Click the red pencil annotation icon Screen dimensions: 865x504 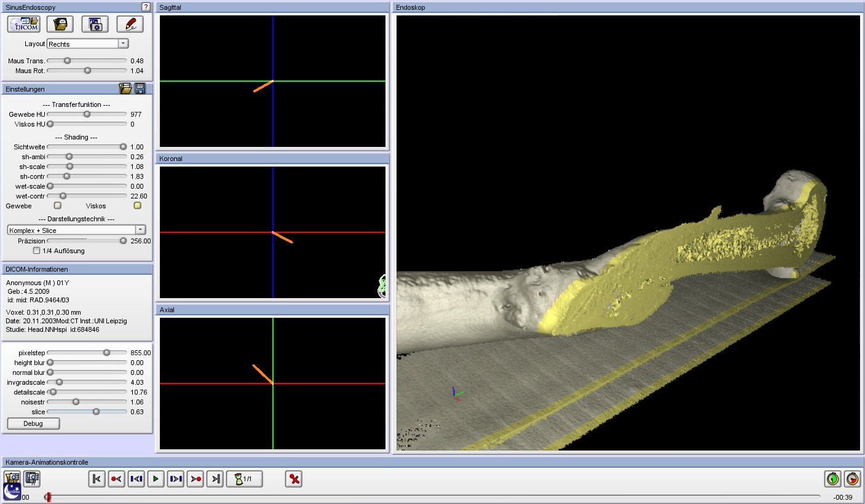pos(130,25)
